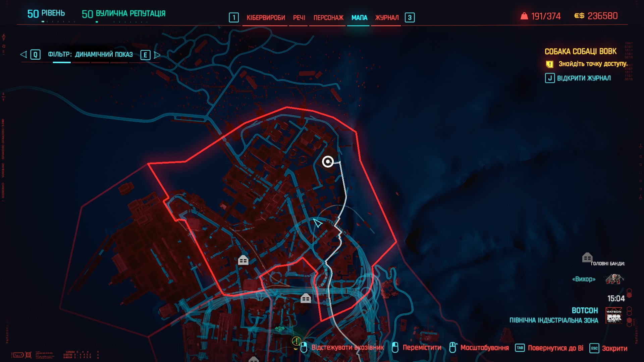Click the green handshake vendor marker
644x362 pixels.
pyautogui.click(x=279, y=329)
